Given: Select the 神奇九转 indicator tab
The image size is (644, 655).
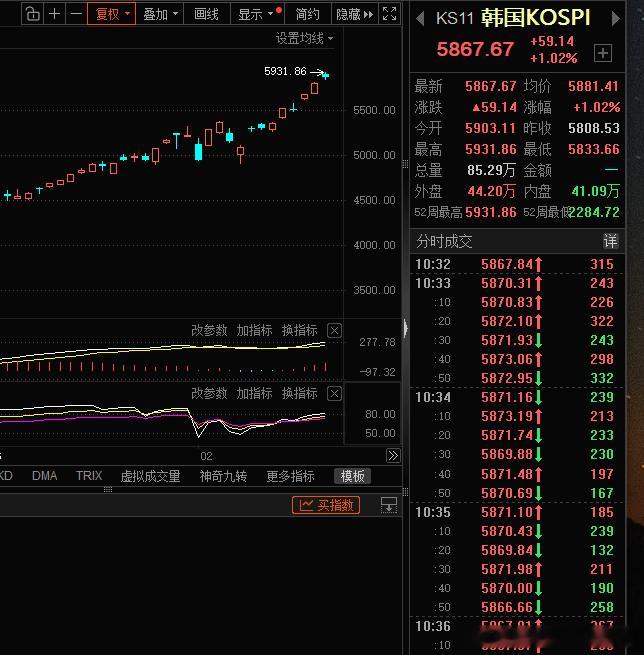Looking at the screenshot, I should click(223, 476).
